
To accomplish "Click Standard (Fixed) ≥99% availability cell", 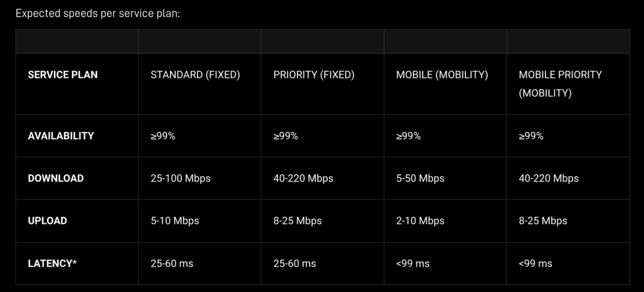I will tap(163, 136).
